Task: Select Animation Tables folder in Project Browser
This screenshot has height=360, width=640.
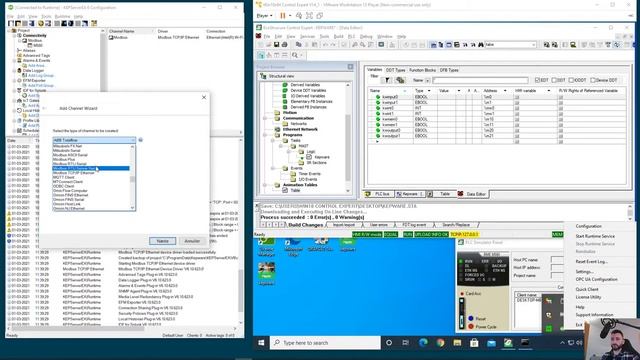Action: (300, 185)
